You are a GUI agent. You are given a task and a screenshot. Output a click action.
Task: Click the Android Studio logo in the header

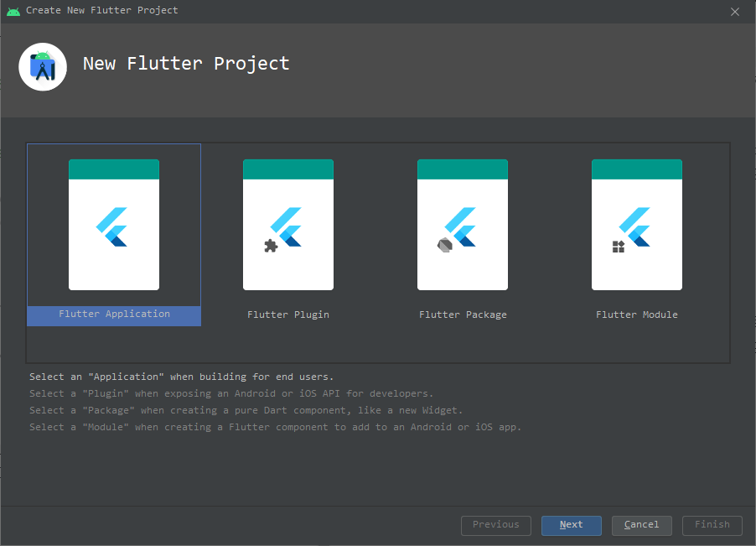(42, 66)
